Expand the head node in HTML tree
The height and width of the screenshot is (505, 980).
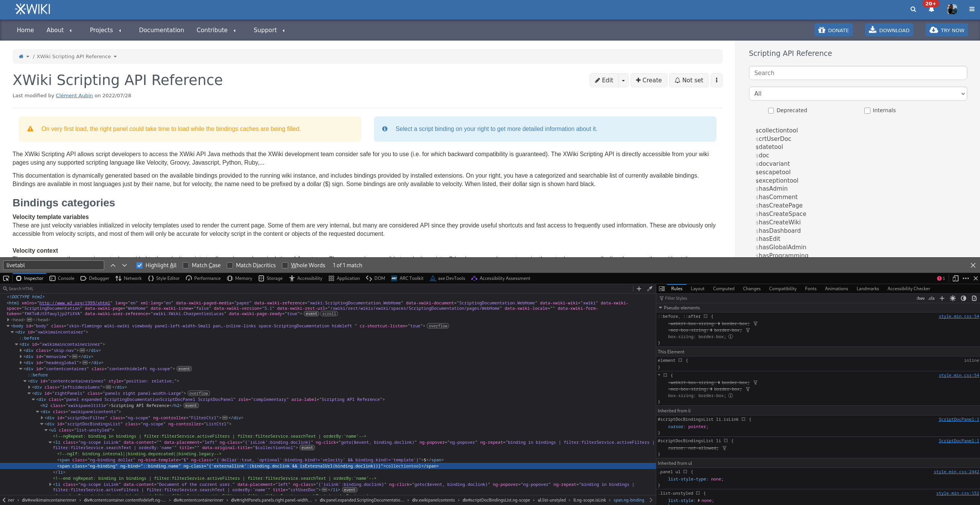pos(8,320)
